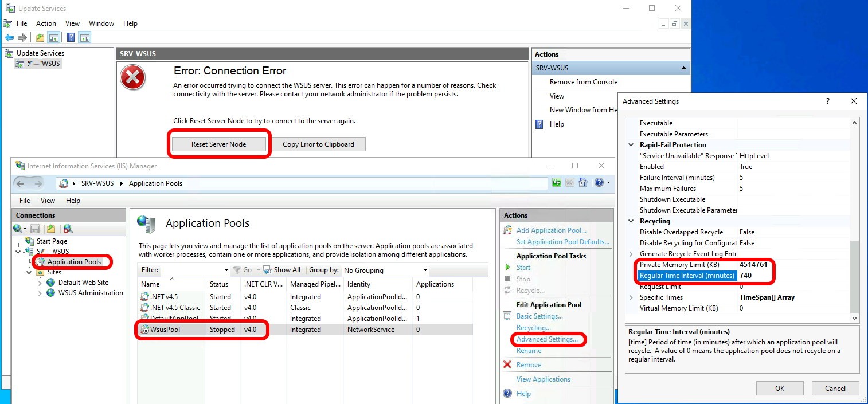Open the Advanced Settings link
Screen dimensions: 868x404
[x=547, y=339]
